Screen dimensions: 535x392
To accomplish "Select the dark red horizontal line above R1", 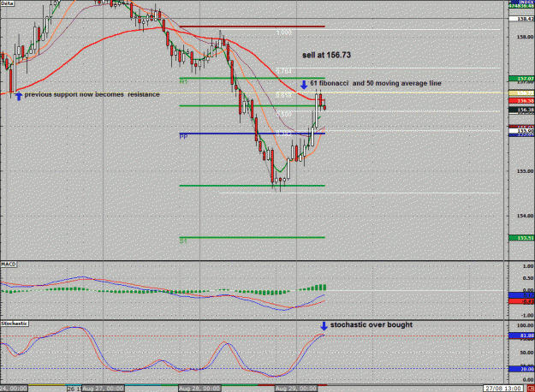I will pyautogui.click(x=253, y=27).
